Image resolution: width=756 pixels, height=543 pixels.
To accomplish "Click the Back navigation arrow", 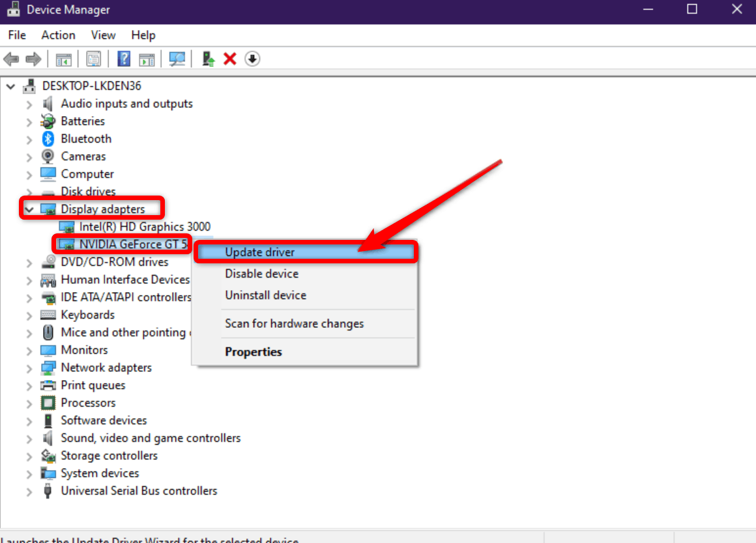I will tap(11, 59).
